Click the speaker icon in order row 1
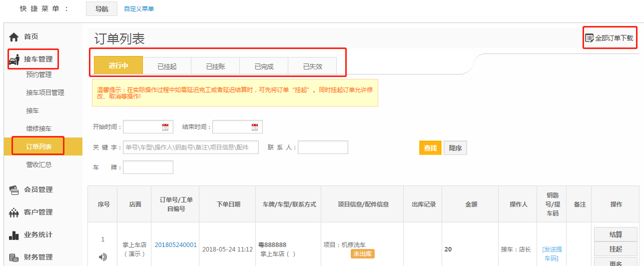 click(x=103, y=257)
